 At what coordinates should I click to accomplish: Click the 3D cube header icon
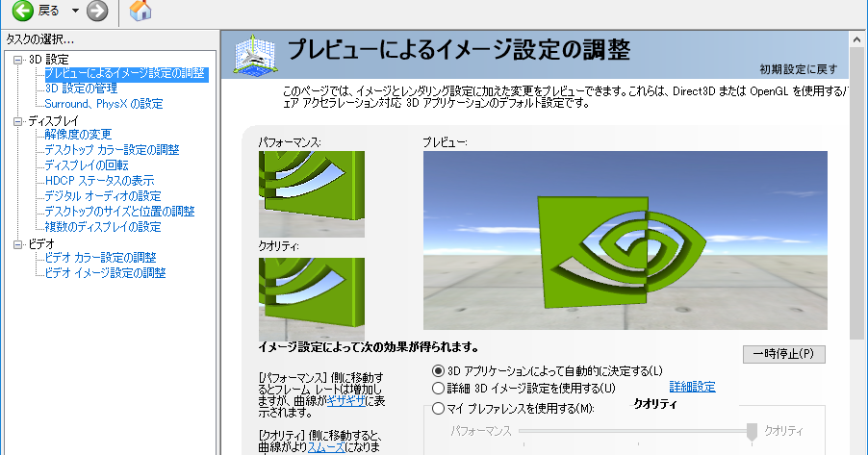pos(255,56)
